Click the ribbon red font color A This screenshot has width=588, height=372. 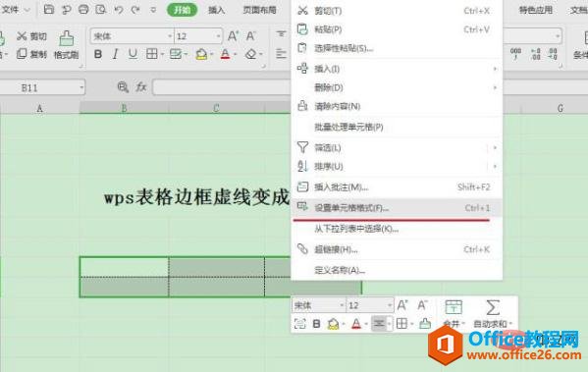point(226,54)
